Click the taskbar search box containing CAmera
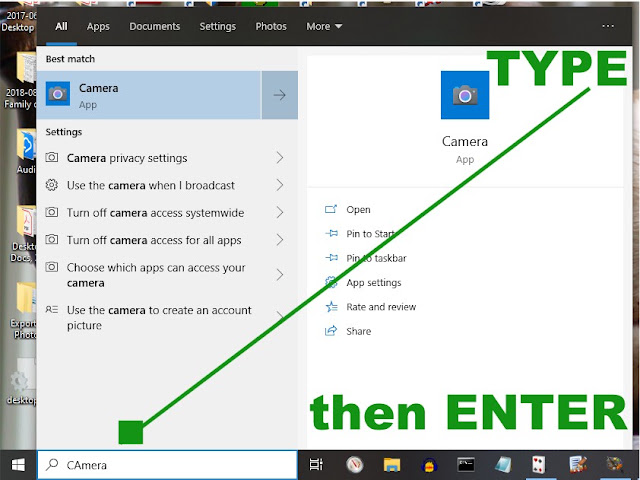The image size is (640, 480). point(167,465)
